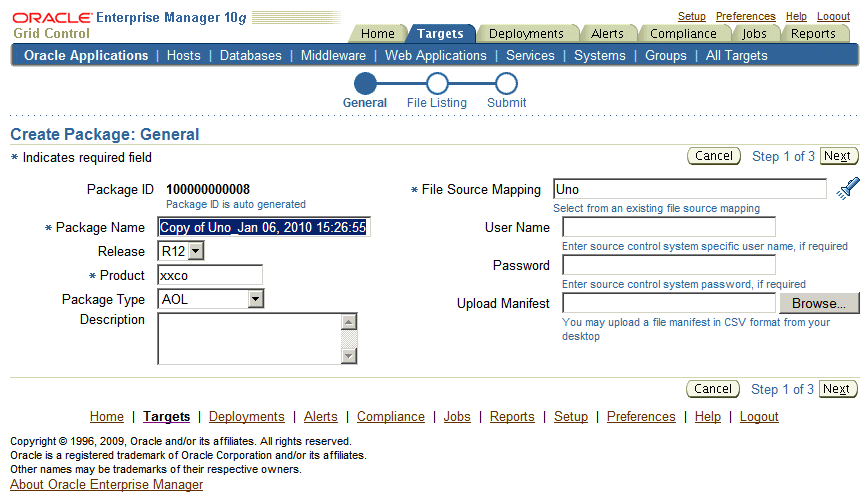Image resolution: width=863 pixels, height=504 pixels.
Task: Expand the Package Type dropdown showing AOL
Action: (x=211, y=299)
